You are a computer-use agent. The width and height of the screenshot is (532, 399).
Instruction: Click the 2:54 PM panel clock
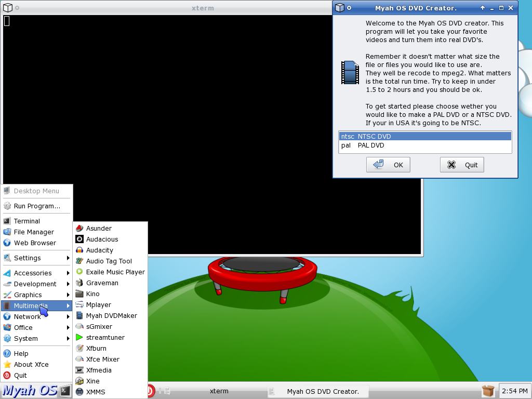[x=514, y=391]
